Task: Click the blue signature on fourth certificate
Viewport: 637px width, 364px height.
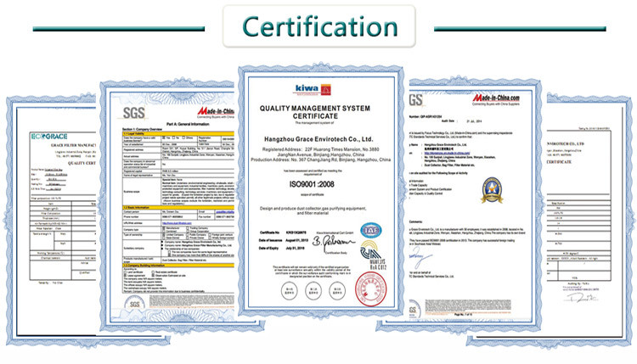Action: [420, 257]
